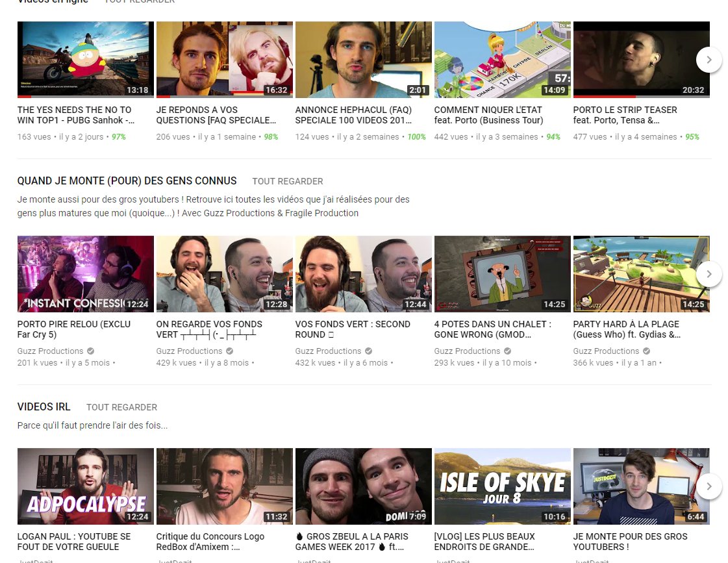Open VIDEOS IRL section heading
728x563 pixels.
[x=44, y=407]
